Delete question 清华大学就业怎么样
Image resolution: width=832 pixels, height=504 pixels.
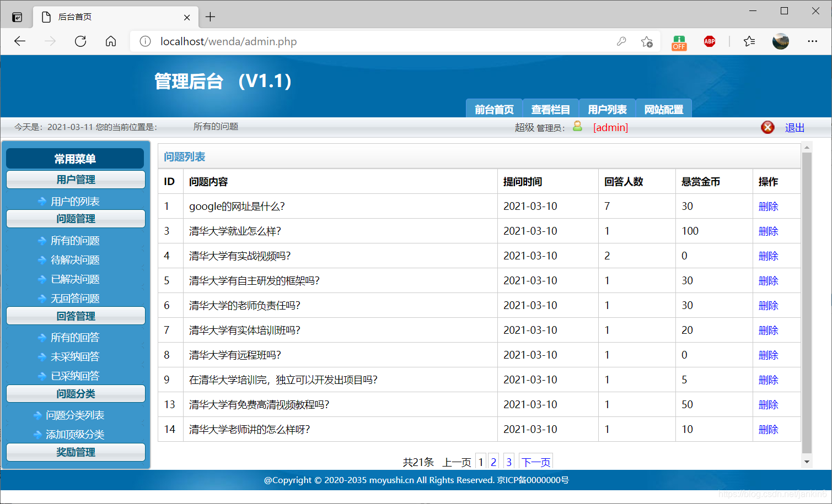tap(768, 231)
